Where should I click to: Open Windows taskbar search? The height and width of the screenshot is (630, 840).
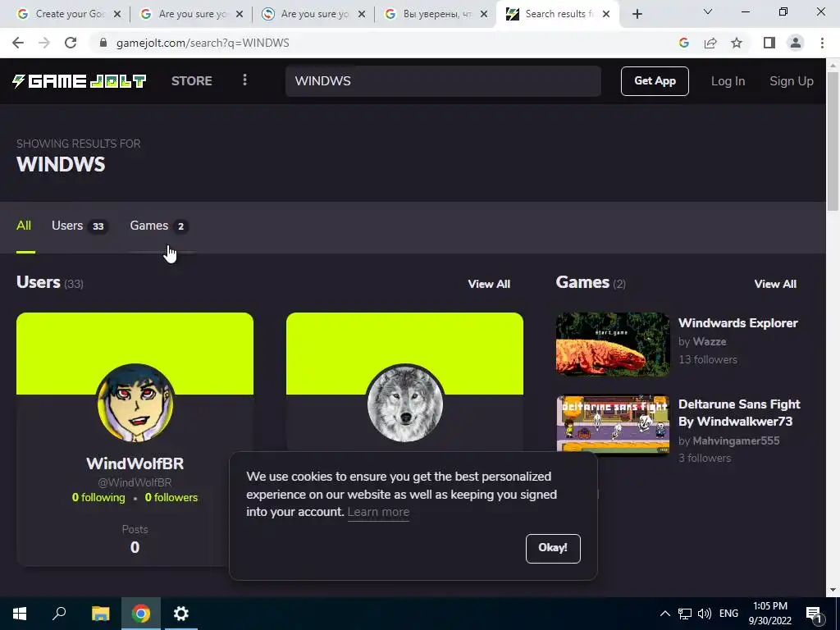click(x=59, y=614)
